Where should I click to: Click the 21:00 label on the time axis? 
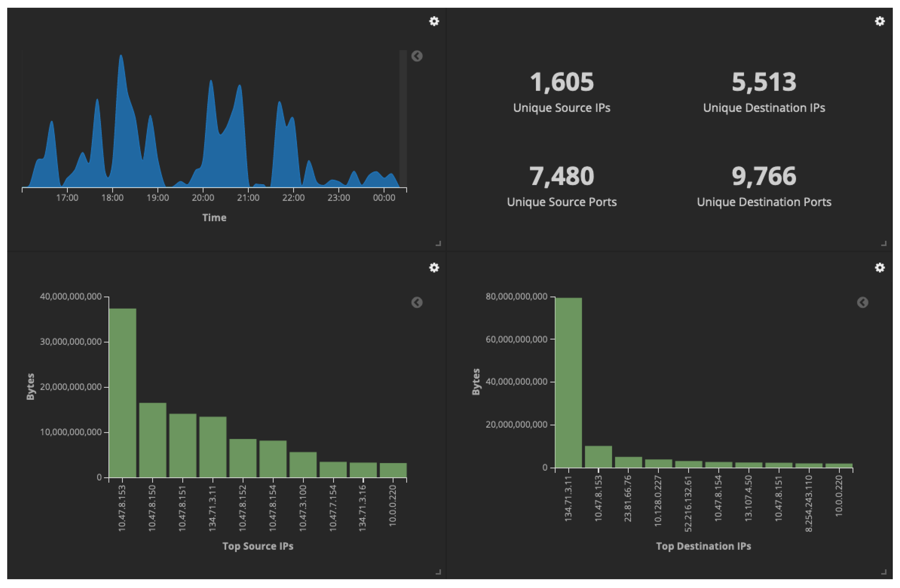coord(248,198)
